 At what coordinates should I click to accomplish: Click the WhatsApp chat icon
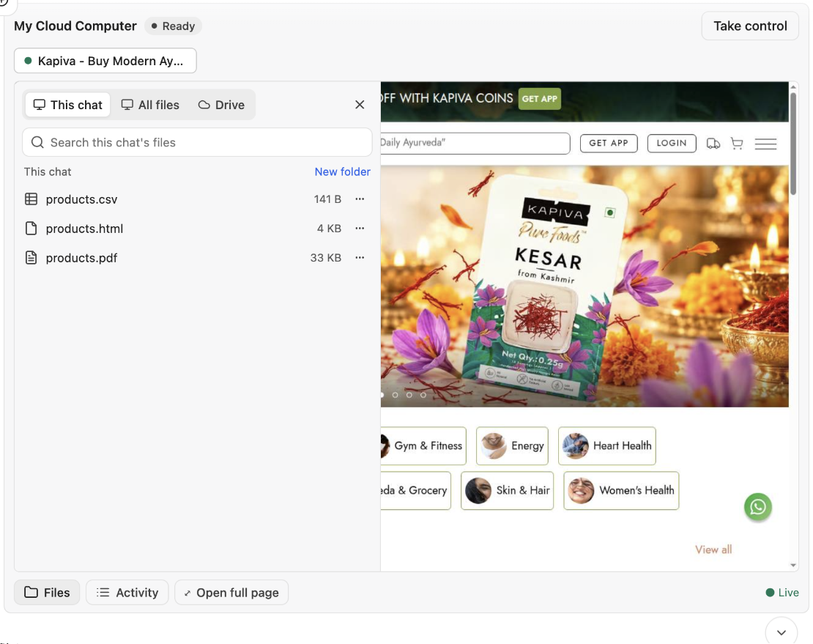tap(757, 506)
